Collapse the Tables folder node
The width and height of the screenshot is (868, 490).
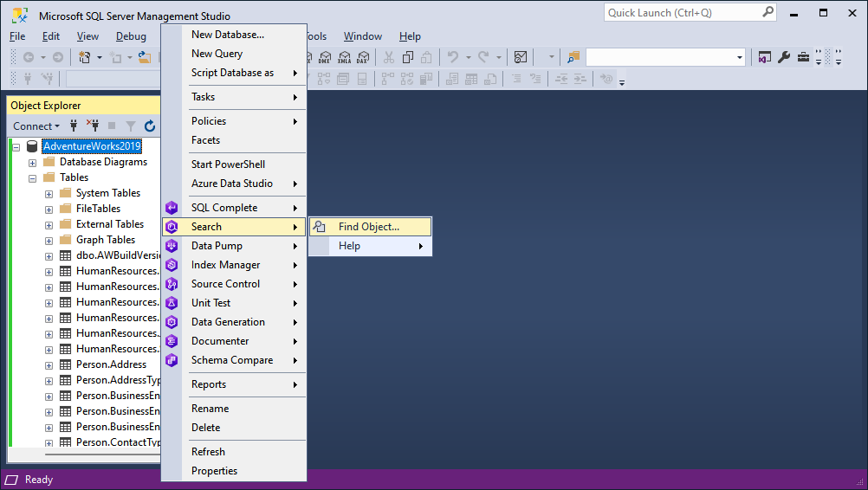click(x=33, y=178)
